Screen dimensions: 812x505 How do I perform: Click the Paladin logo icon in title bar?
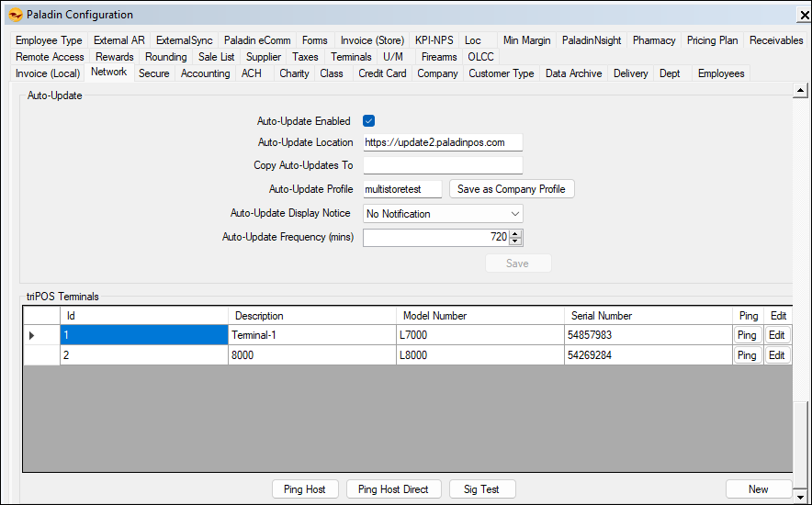click(14, 15)
